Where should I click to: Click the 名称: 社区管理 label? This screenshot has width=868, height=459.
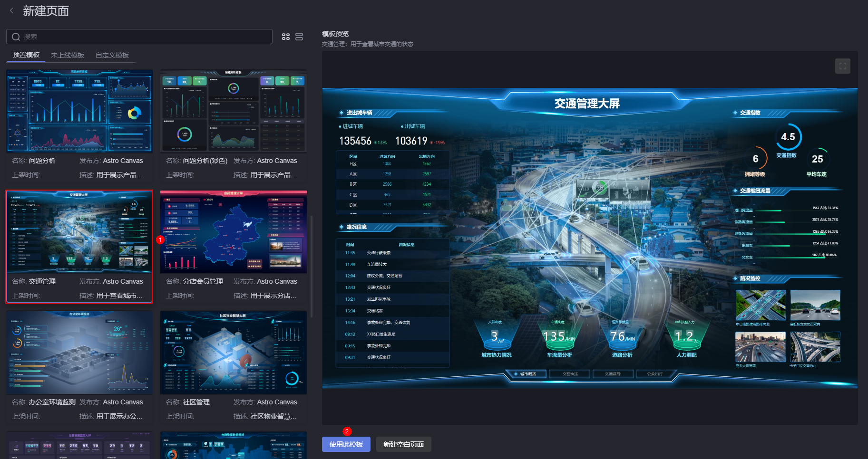188,402
